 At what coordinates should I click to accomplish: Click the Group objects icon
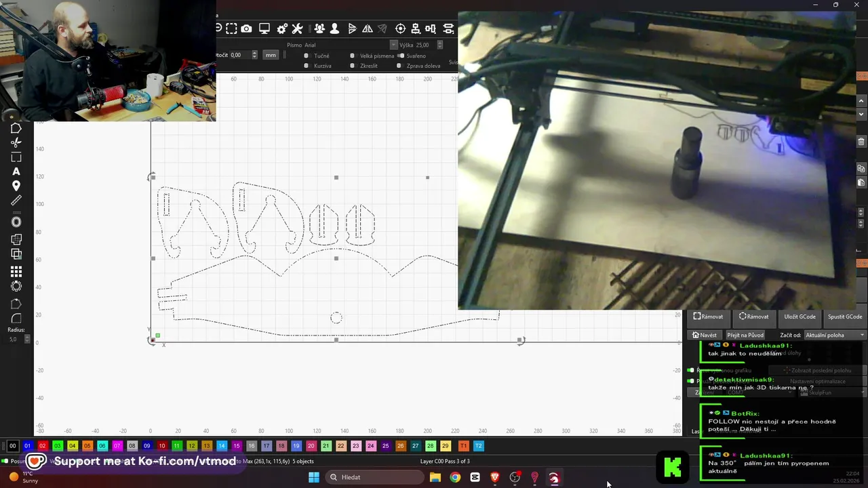point(319,28)
